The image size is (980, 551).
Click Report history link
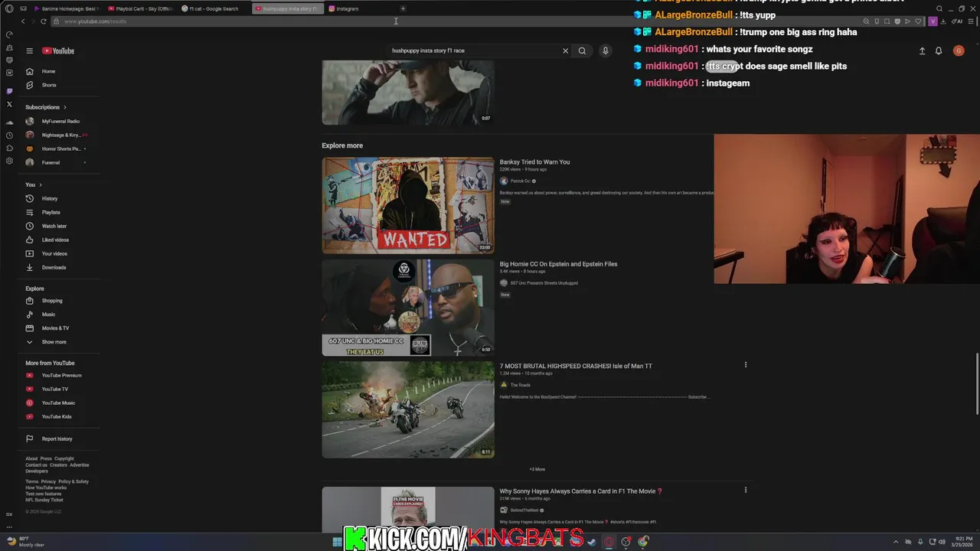(x=57, y=439)
